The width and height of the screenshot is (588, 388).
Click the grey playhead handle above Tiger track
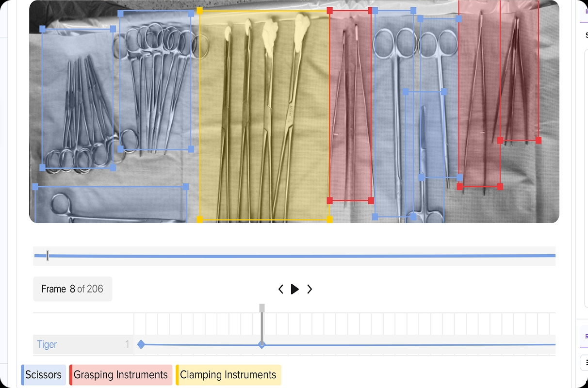(x=262, y=308)
